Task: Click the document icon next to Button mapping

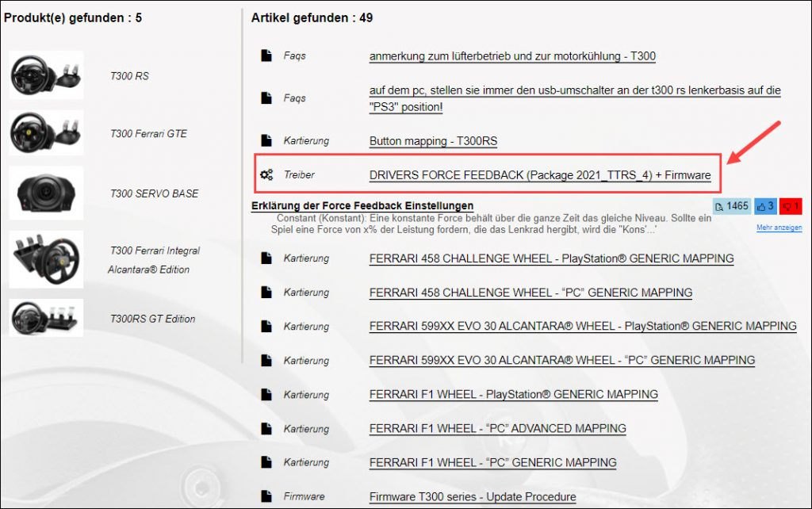Action: point(266,141)
